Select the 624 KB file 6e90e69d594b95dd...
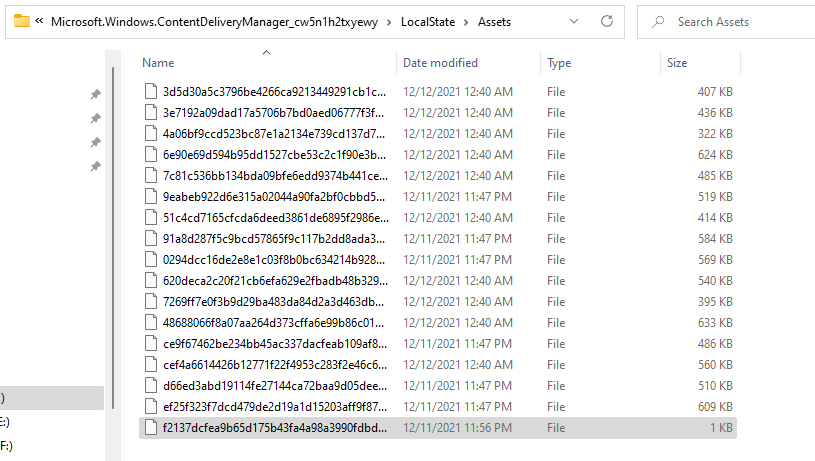815x461 pixels. 438,155
